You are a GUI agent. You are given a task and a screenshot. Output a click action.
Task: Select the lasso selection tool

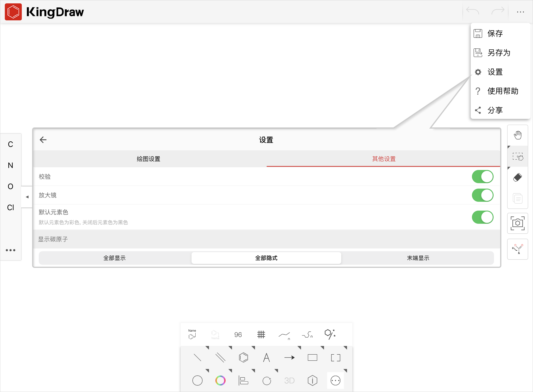(x=518, y=156)
